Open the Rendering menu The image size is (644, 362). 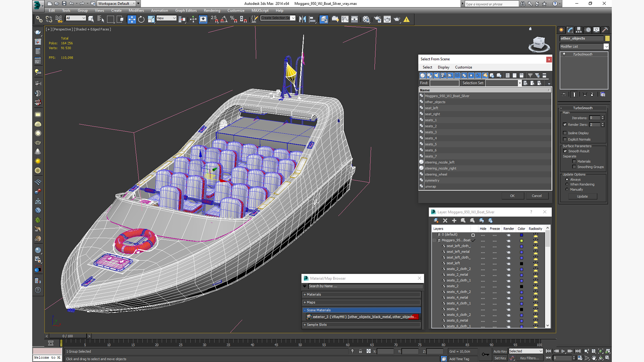pyautogui.click(x=212, y=10)
